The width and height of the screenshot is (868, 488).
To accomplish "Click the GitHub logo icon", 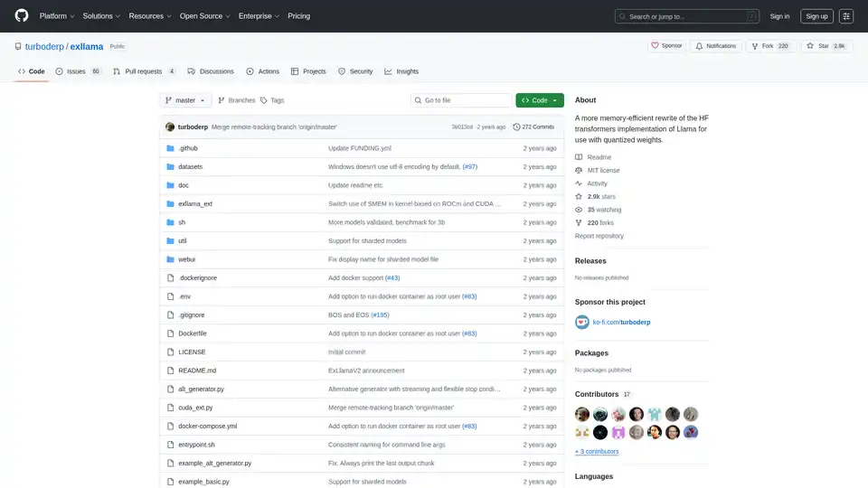I will (x=22, y=16).
